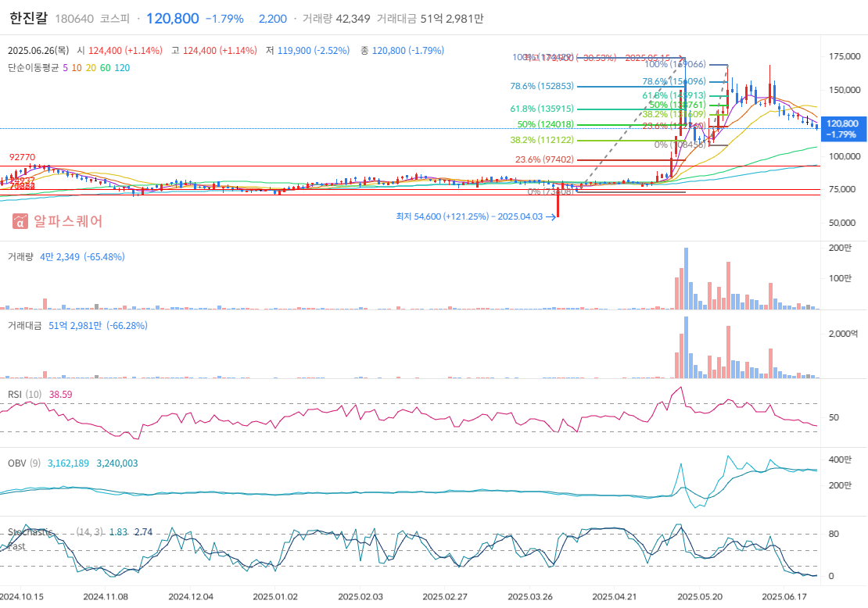
Task: Click the stock name 한진칼
Action: tap(29, 18)
